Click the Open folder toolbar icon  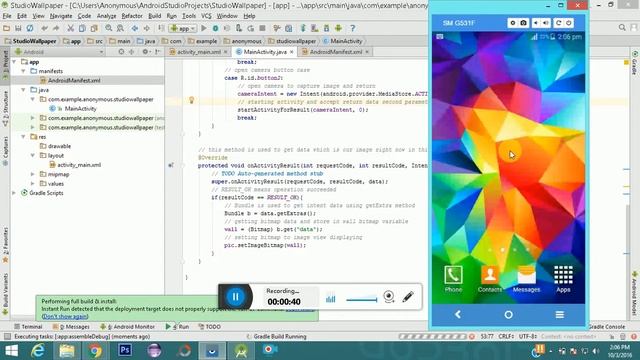(6, 28)
